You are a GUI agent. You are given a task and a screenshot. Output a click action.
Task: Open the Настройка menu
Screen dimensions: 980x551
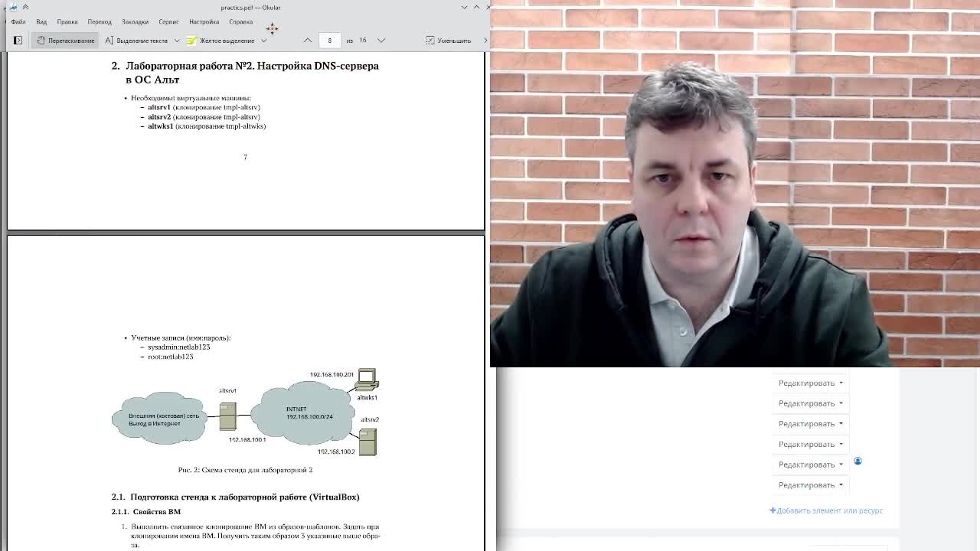click(204, 21)
